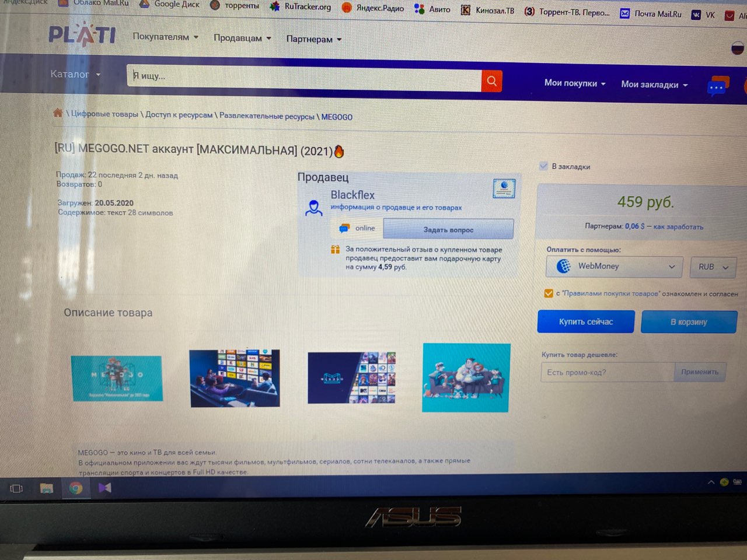
Task: Open VK bookmark
Action: click(703, 15)
